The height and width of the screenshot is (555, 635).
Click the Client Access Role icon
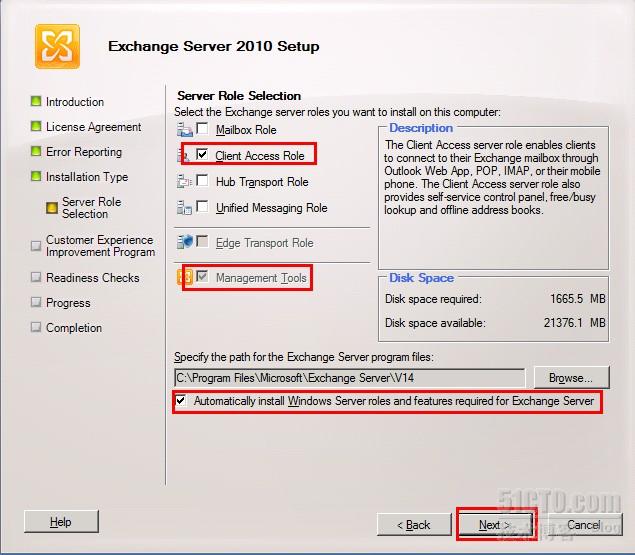click(181, 156)
